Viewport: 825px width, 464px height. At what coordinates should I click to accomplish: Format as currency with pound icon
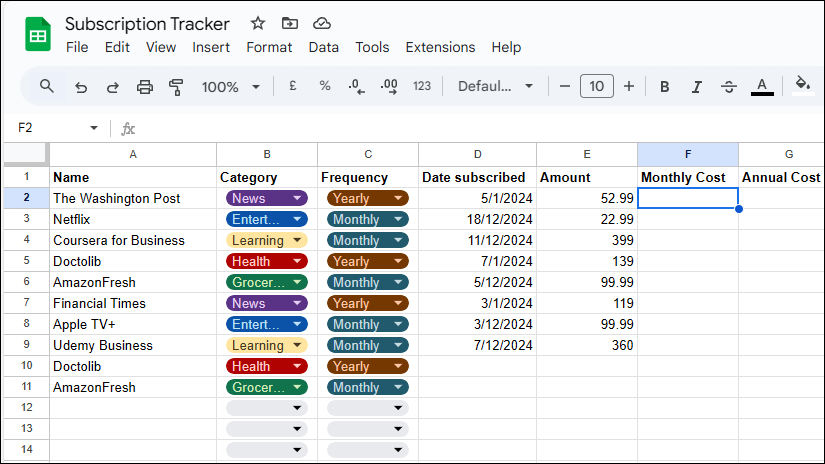(x=293, y=86)
